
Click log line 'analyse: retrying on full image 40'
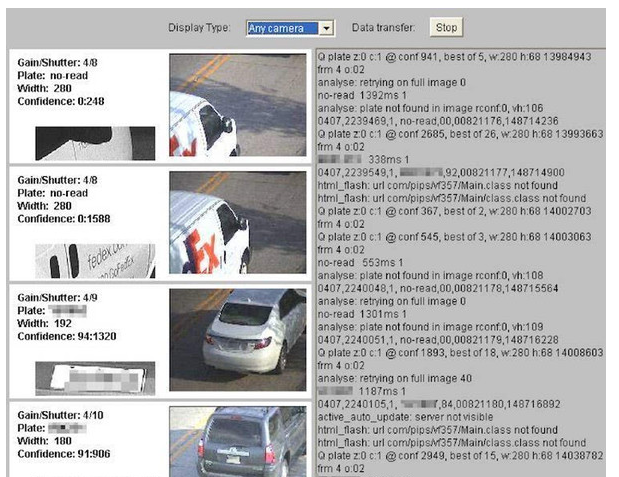(394, 378)
